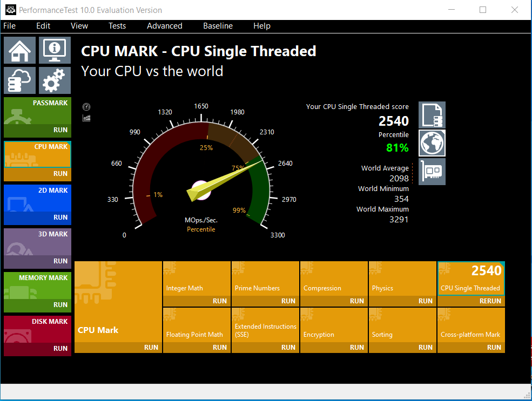Image resolution: width=532 pixels, height=401 pixels.
Task: Select the Encryption test tile
Action: (x=334, y=325)
